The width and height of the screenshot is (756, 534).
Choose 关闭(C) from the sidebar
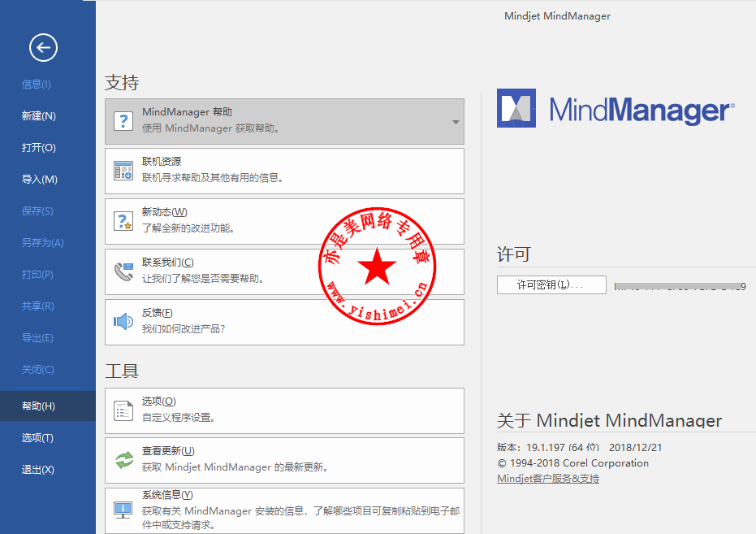[37, 370]
